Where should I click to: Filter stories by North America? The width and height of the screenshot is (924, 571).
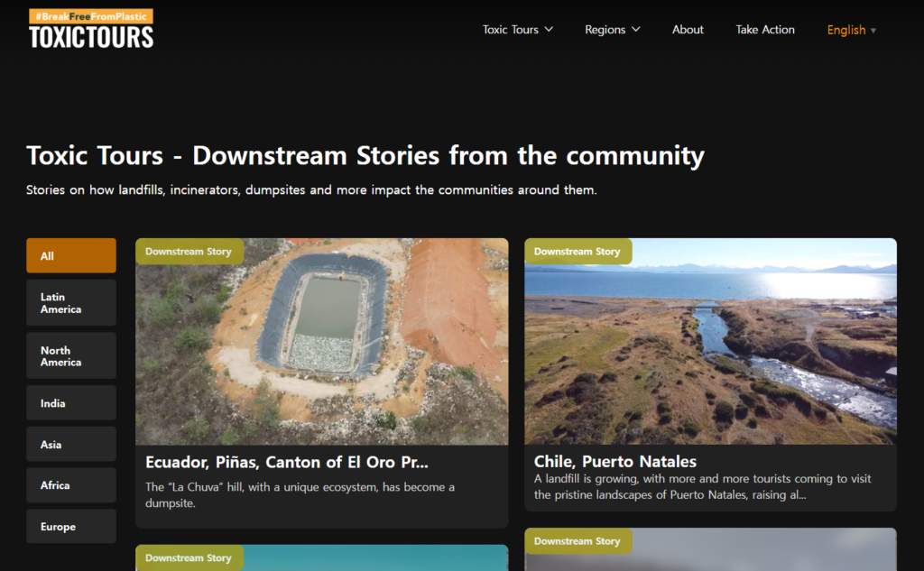71,356
